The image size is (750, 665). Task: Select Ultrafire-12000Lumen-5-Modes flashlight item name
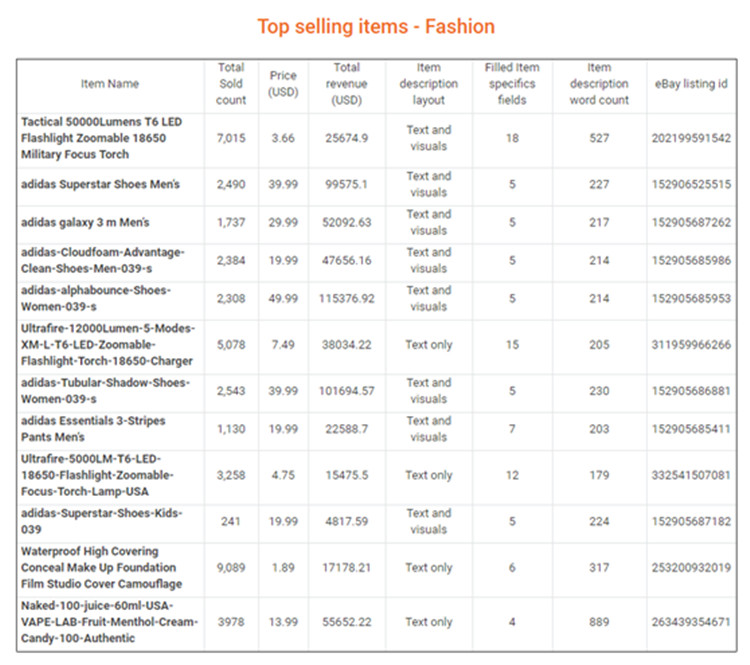(108, 345)
